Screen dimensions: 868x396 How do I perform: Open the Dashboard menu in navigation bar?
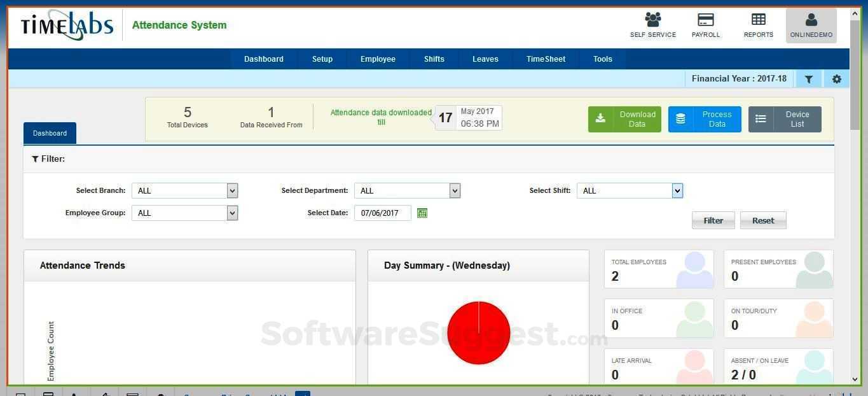[264, 59]
